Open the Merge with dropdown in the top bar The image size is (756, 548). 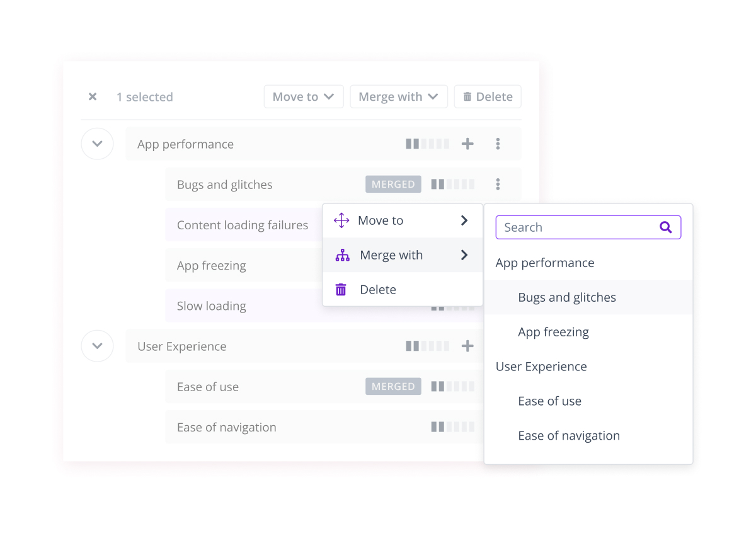[x=398, y=96]
